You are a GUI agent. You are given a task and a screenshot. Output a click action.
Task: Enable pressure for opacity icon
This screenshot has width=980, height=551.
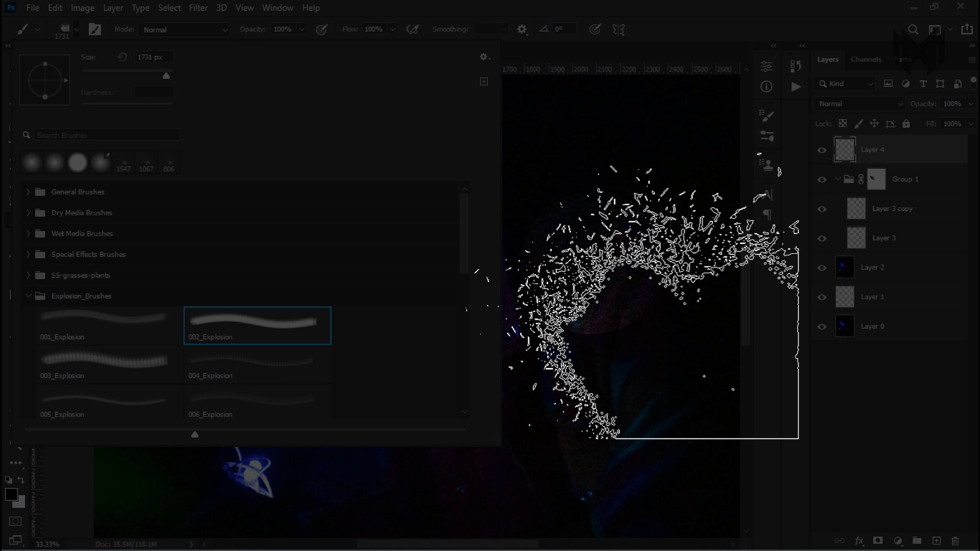tap(321, 29)
